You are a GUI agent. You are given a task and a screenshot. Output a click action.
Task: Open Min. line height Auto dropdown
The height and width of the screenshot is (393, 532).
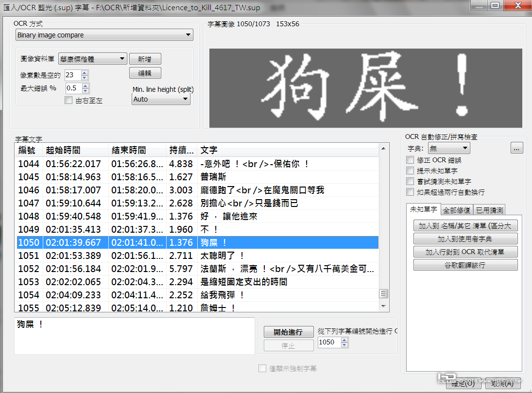click(x=161, y=99)
